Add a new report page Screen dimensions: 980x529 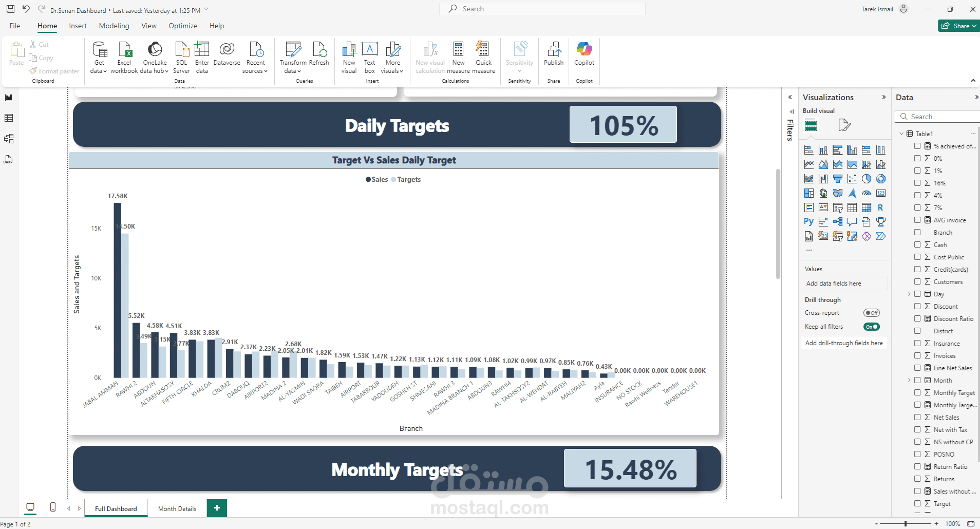217,508
